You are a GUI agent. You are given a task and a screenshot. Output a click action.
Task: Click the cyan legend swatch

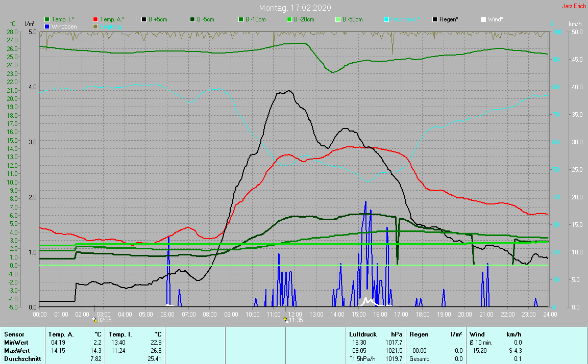pos(386,19)
